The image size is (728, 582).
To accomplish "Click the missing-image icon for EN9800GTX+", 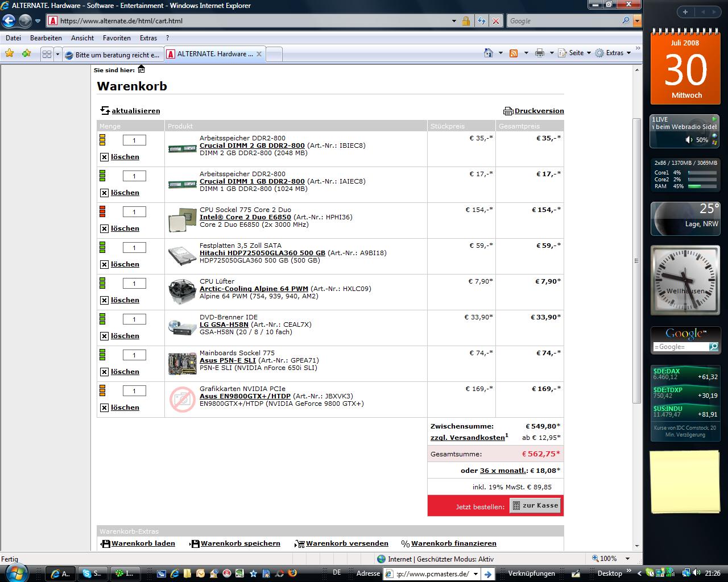I will pos(182,399).
